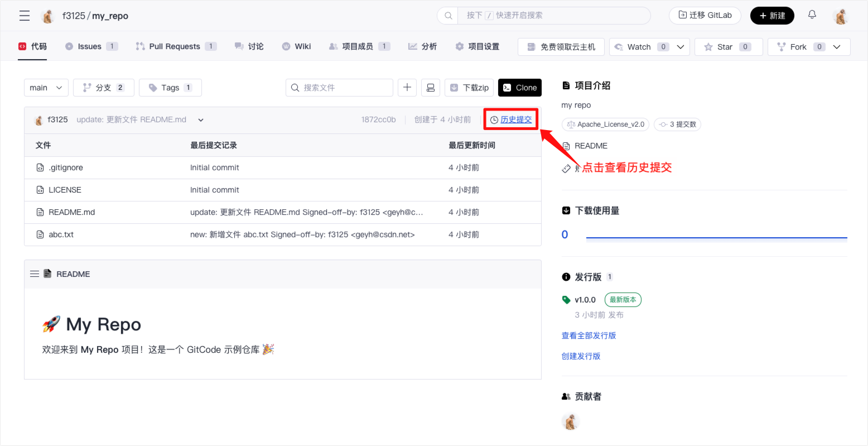
Task: Click the 下载zip download button
Action: [469, 88]
